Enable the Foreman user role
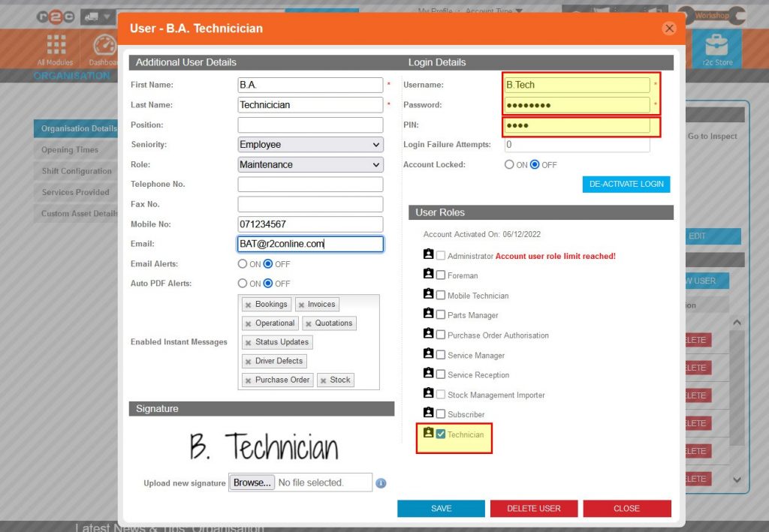Image resolution: width=769 pixels, height=532 pixels. (x=440, y=275)
